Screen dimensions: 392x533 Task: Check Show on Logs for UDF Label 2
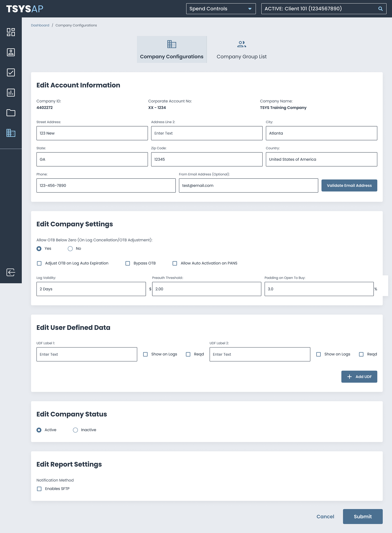(318, 354)
